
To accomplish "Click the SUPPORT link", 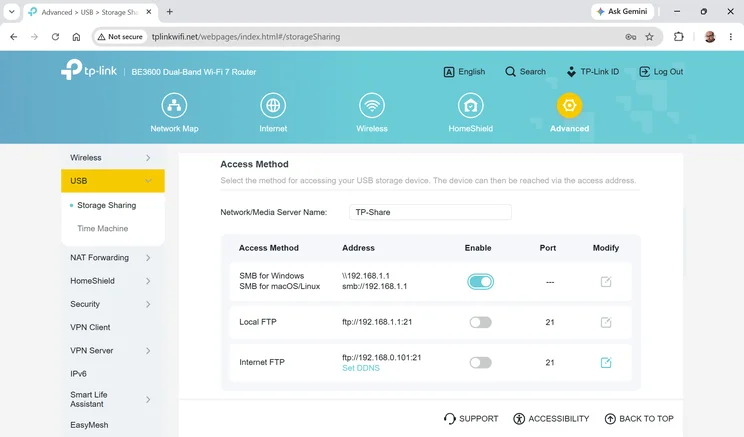I will (471, 418).
